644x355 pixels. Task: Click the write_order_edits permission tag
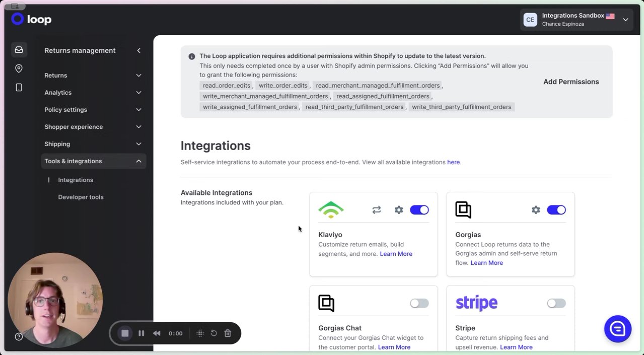click(283, 86)
